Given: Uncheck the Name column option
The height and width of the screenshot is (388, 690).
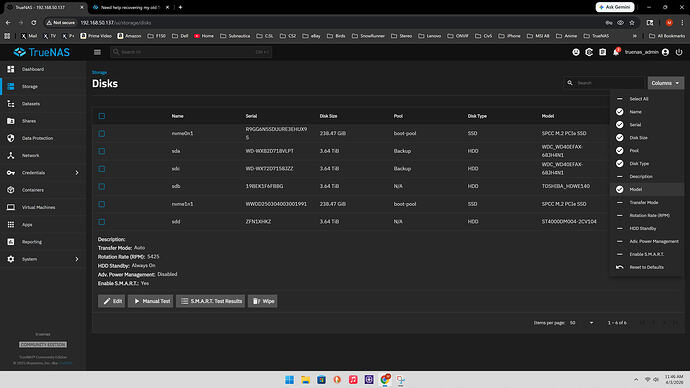Looking at the screenshot, I should pos(646,112).
